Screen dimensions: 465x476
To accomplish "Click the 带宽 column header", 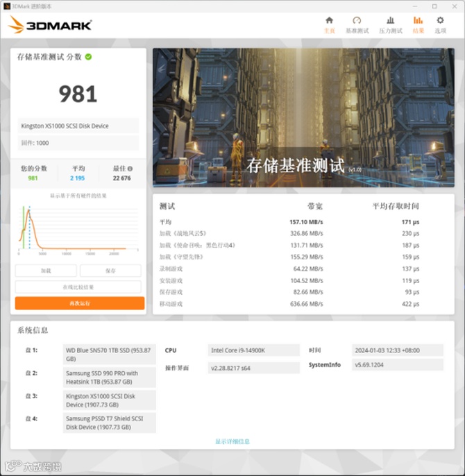I will pyautogui.click(x=314, y=207).
